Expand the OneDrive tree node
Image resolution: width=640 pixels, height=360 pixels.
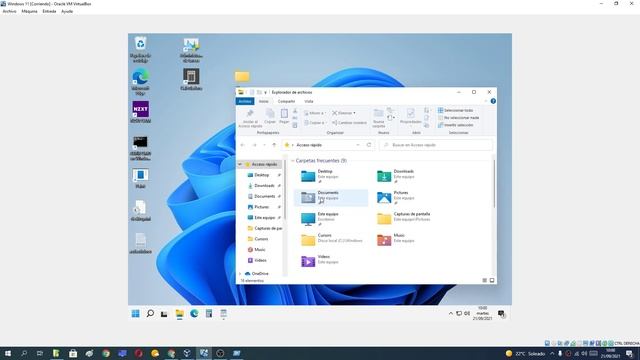(x=240, y=273)
